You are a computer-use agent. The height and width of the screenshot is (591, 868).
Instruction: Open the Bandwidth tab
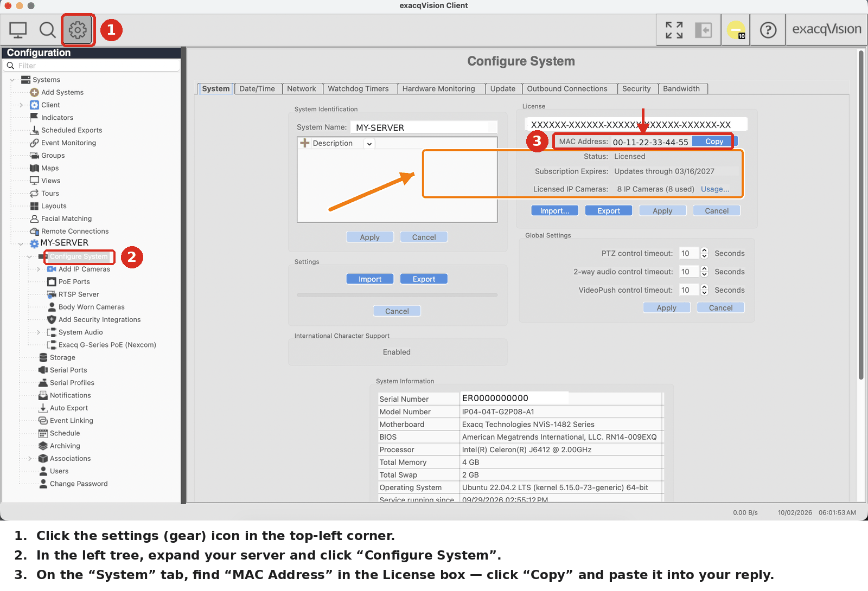[681, 89]
